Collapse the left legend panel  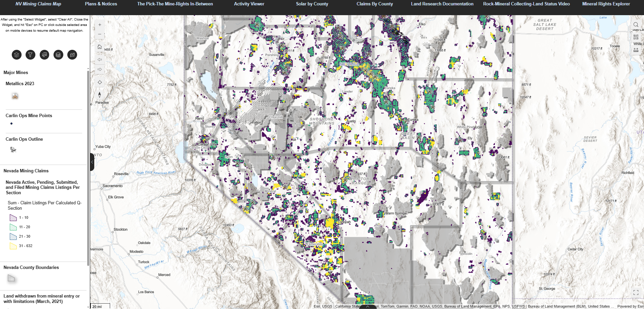(x=92, y=162)
